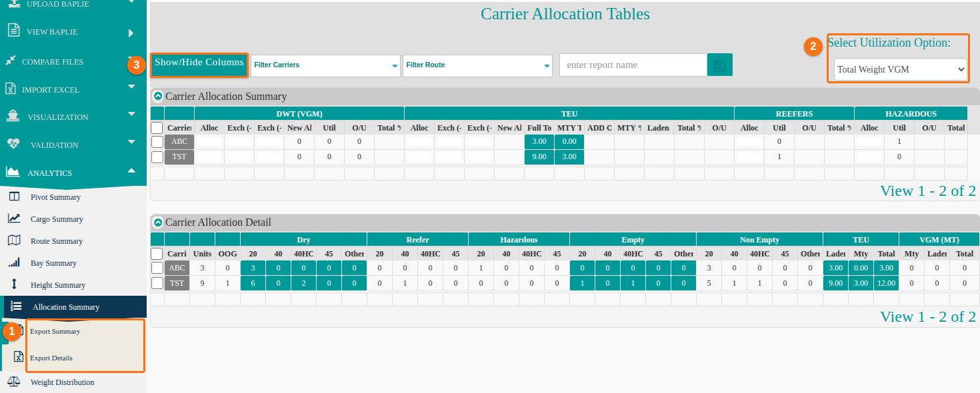Viewport: 980px width, 393px height.
Task: Tick the ABC row checkbox in Detail table
Action: tap(157, 268)
